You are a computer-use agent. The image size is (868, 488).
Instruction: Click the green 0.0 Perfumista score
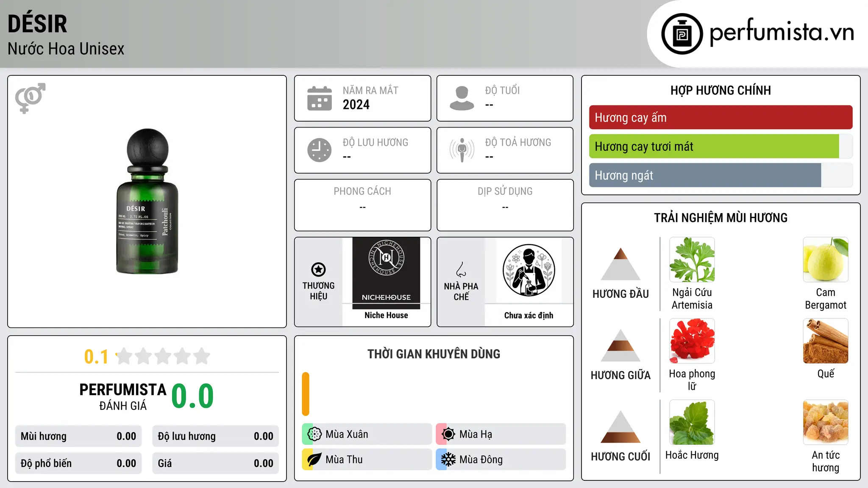click(x=192, y=396)
